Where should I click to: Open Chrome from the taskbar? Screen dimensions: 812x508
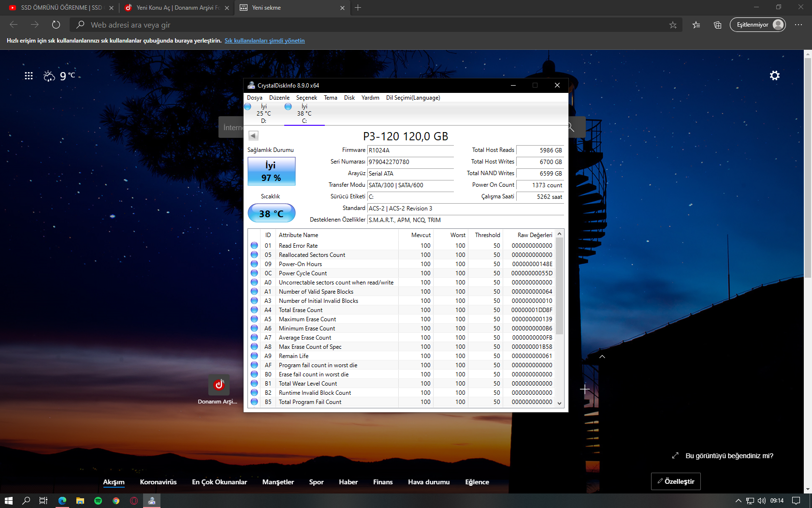tap(116, 501)
